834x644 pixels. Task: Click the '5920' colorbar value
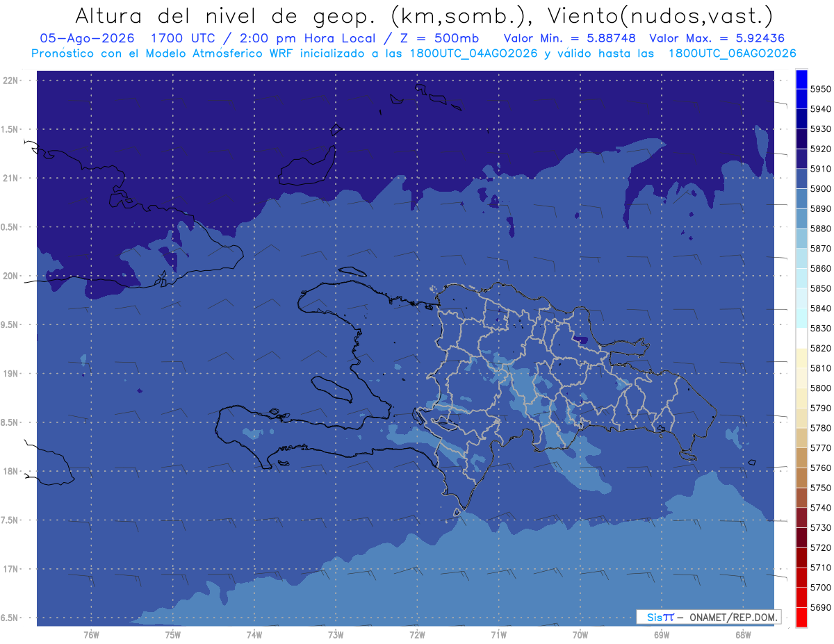(820, 149)
